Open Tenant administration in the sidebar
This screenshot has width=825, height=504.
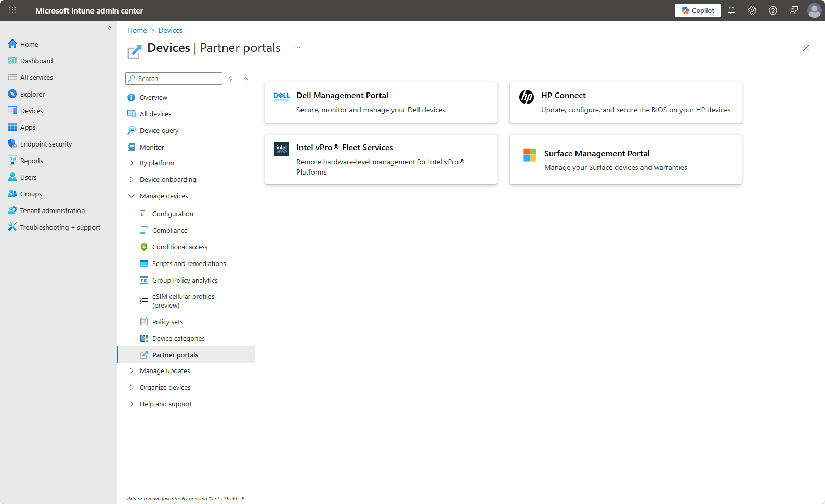pos(52,210)
